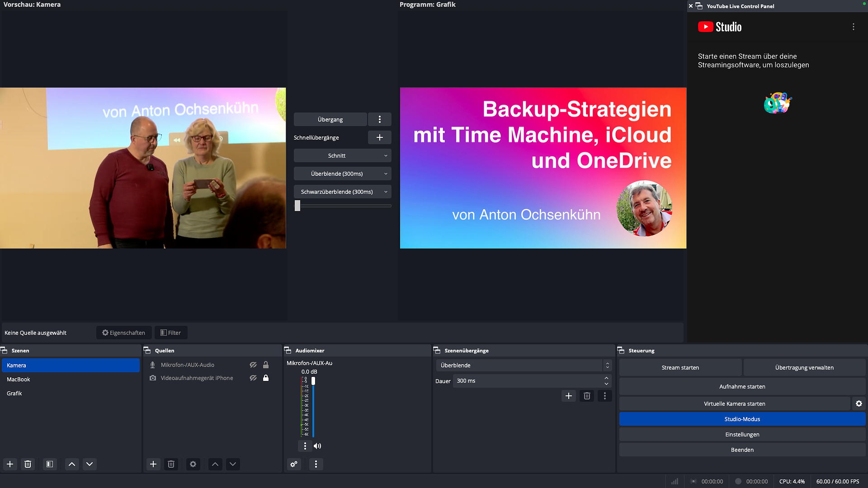
Task: Toggle visibility of Videoaufnahmegerät iPhone source
Action: tap(253, 378)
